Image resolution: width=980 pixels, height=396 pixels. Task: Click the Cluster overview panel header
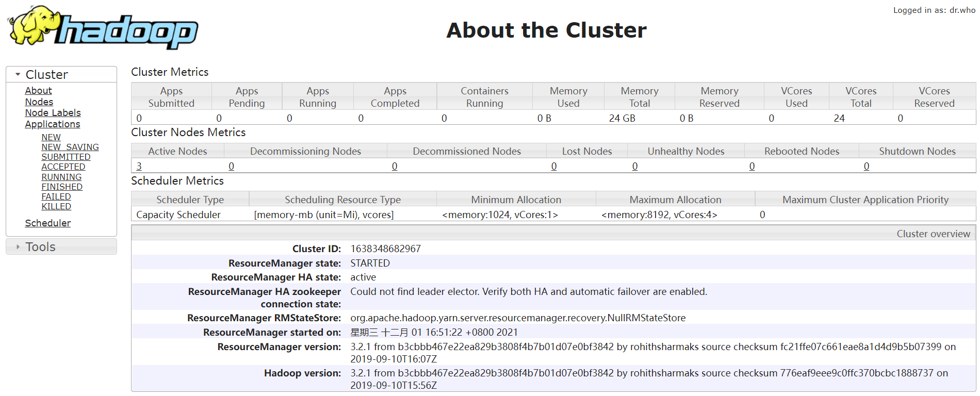click(x=553, y=233)
